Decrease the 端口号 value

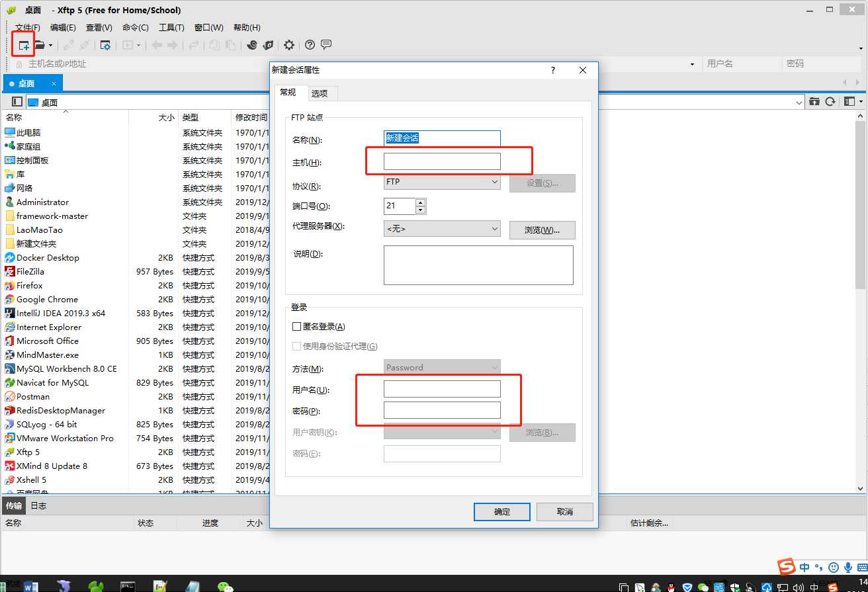click(420, 210)
